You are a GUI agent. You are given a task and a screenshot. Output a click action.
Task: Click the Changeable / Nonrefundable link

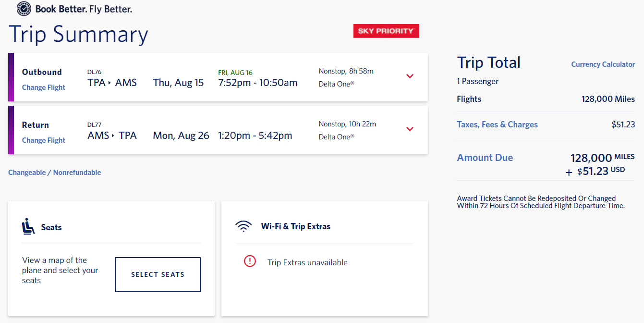pos(54,173)
